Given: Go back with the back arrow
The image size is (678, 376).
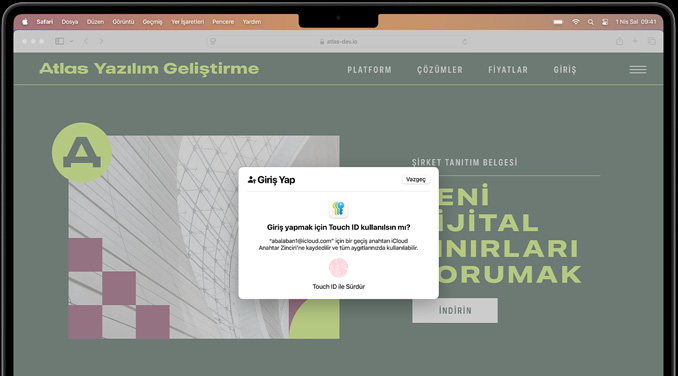Looking at the screenshot, I should (86, 41).
